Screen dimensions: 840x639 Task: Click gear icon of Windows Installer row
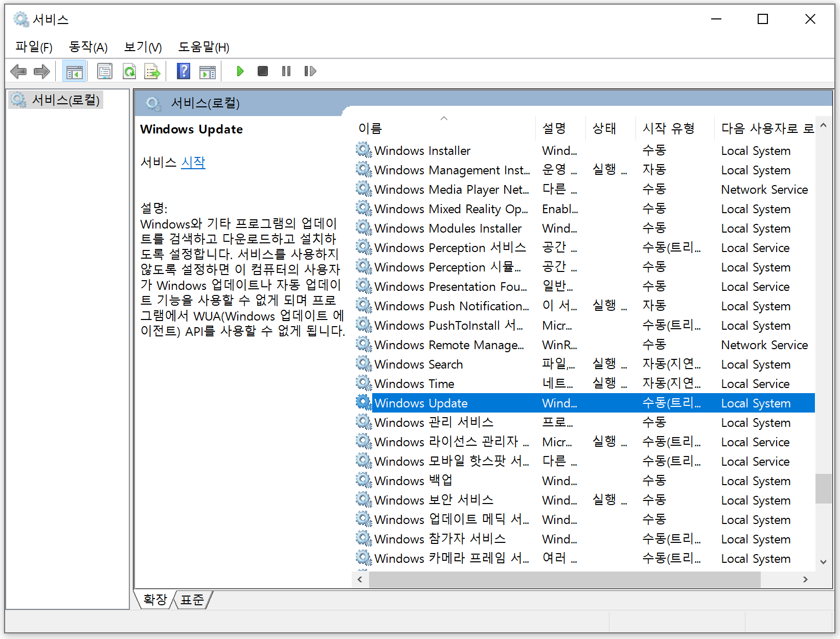[364, 150]
